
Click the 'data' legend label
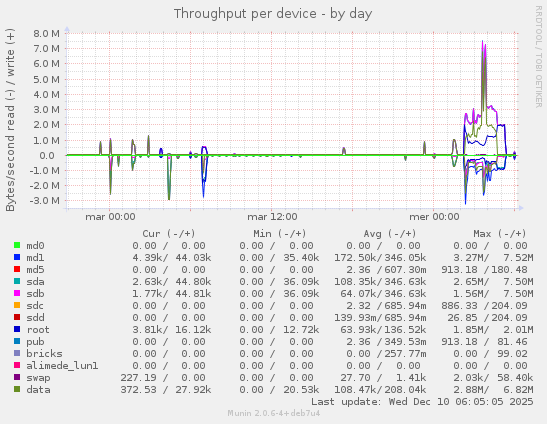(x=38, y=389)
